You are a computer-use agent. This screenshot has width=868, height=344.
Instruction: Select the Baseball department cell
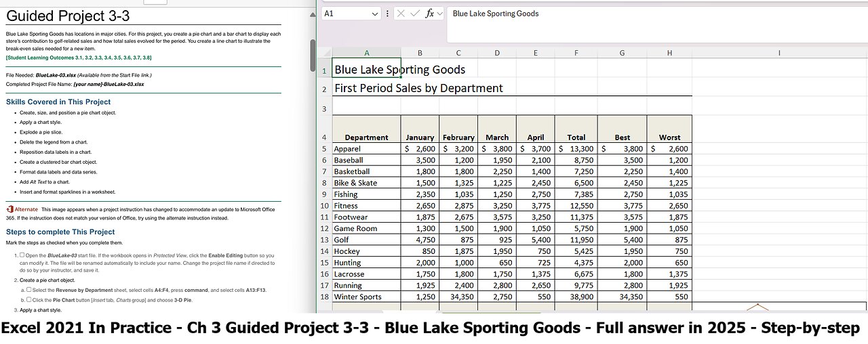(x=367, y=160)
